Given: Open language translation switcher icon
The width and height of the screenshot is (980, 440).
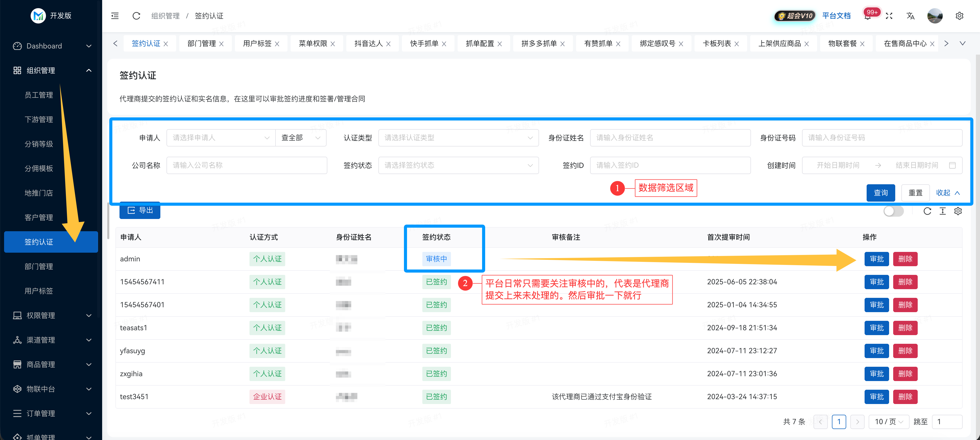Looking at the screenshot, I should (910, 16).
